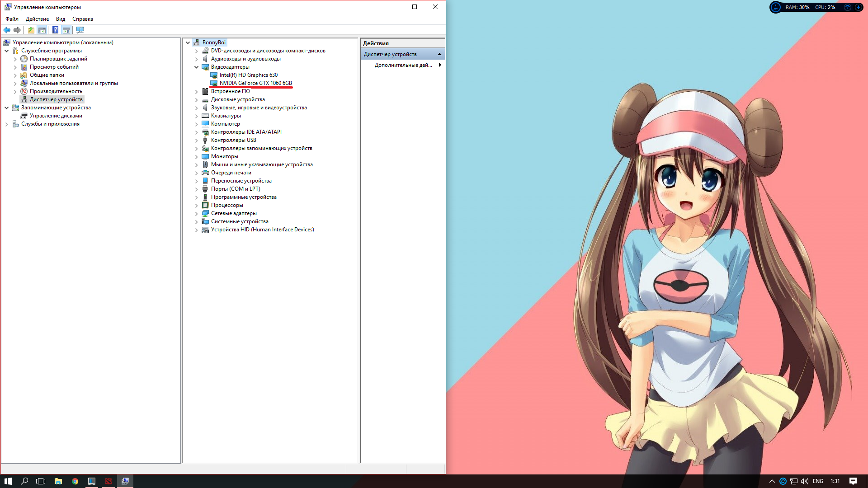The width and height of the screenshot is (868, 488).
Task: Click the volume speaker tray icon
Action: coord(805,481)
